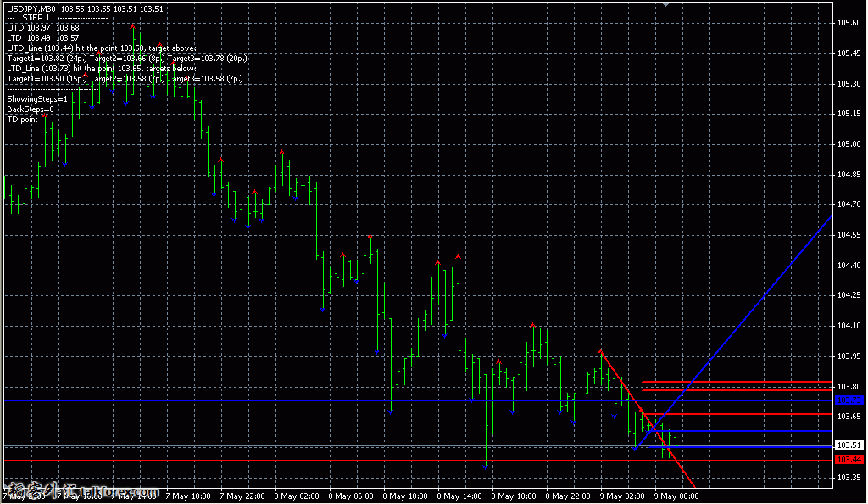This screenshot has width=868, height=504.
Task: Click '8 May 10:00' on time axis
Action: [x=405, y=496]
